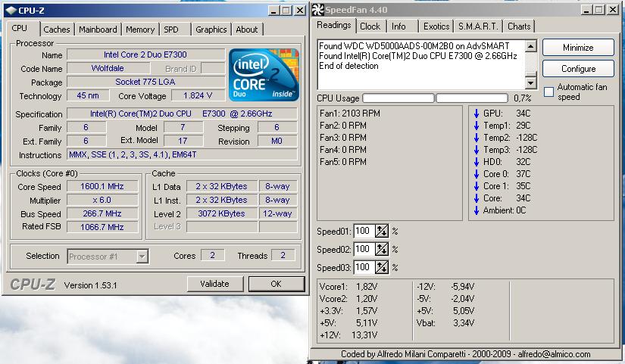Click the Configure button
The width and height of the screenshot is (625, 364).
(578, 69)
